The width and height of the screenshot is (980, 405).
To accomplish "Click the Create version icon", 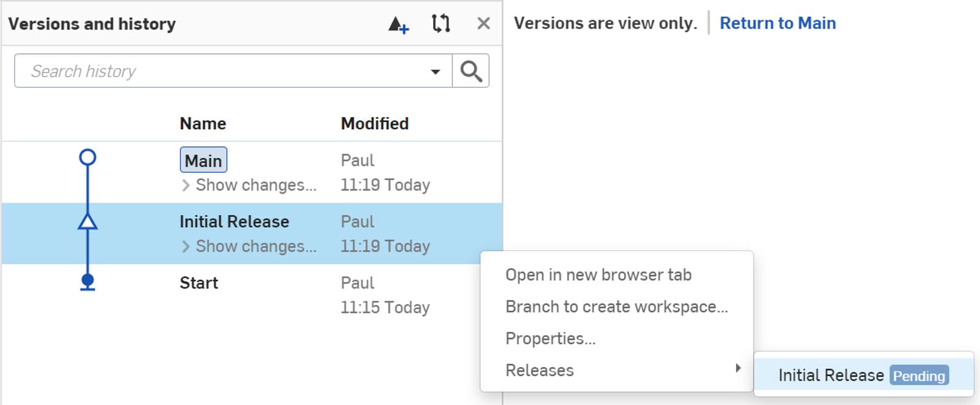I will 398,25.
